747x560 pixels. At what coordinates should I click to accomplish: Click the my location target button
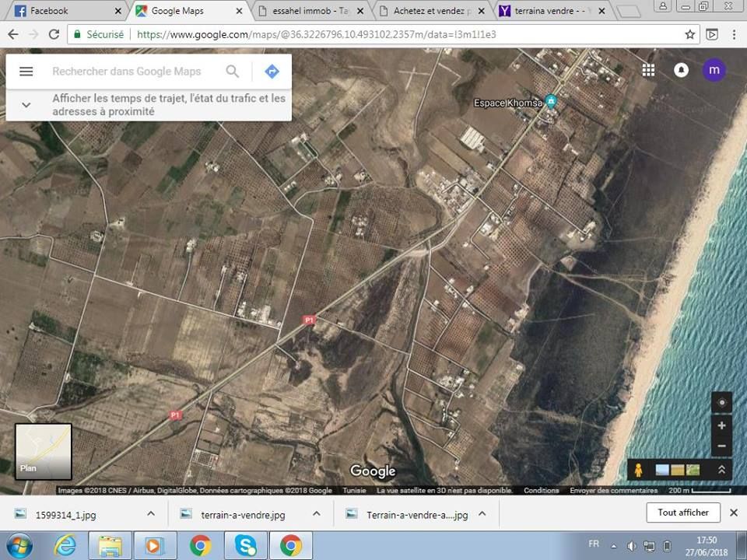tap(721, 402)
